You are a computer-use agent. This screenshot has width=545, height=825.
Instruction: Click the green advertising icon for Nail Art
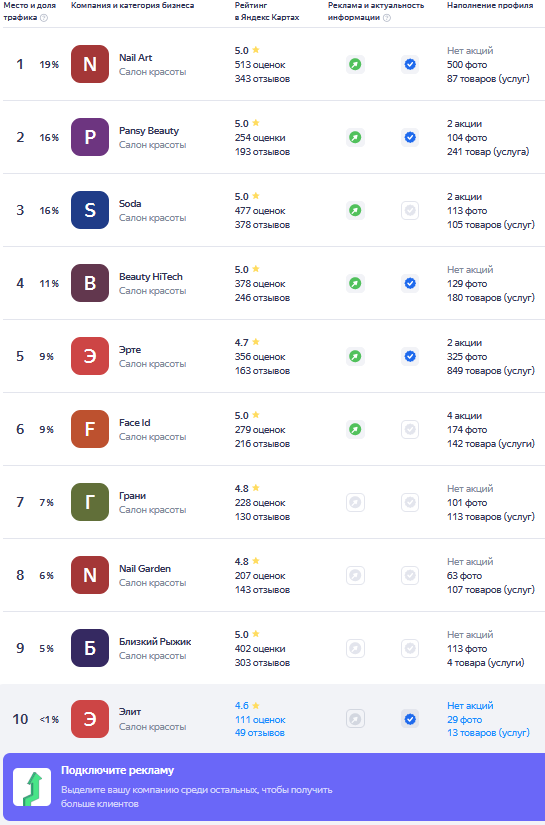355,64
